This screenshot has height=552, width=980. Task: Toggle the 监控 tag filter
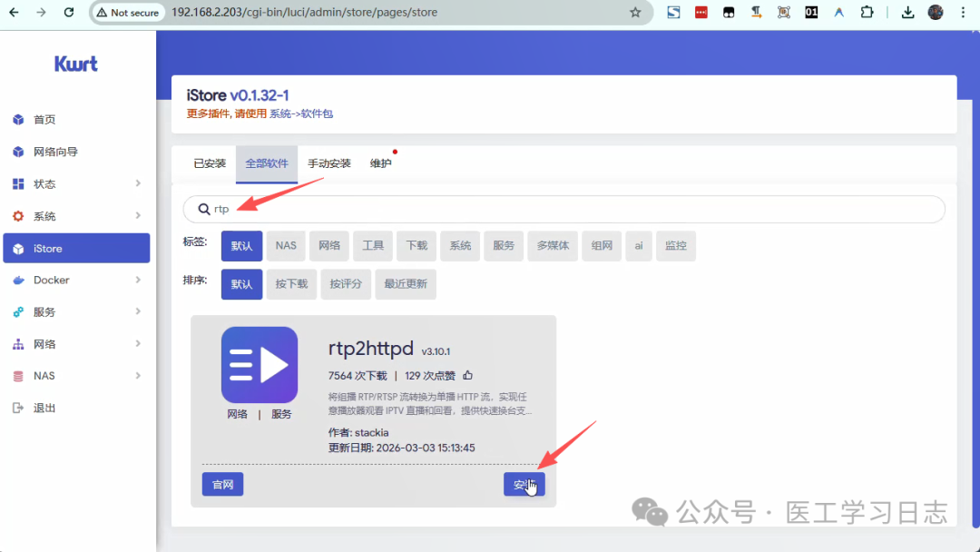tap(675, 245)
